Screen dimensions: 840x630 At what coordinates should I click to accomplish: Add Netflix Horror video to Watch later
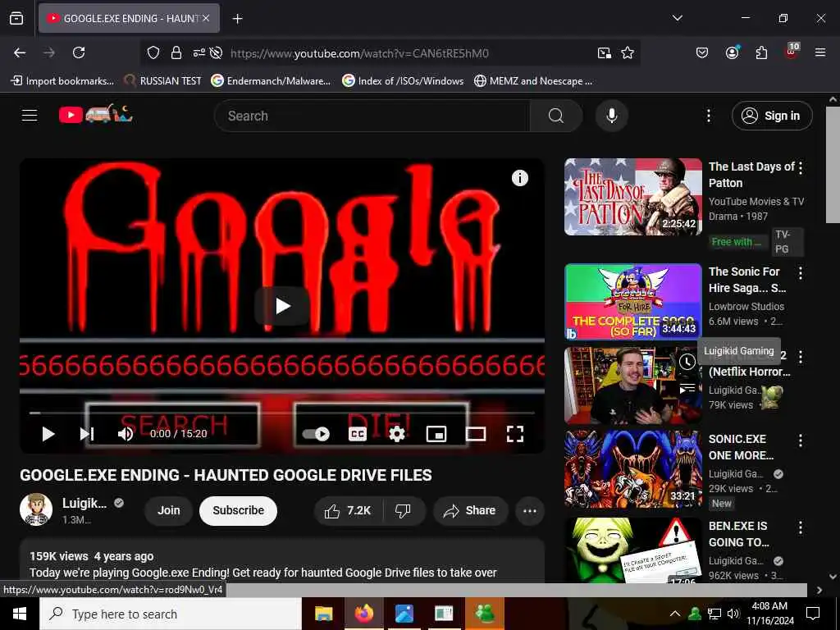coord(687,362)
